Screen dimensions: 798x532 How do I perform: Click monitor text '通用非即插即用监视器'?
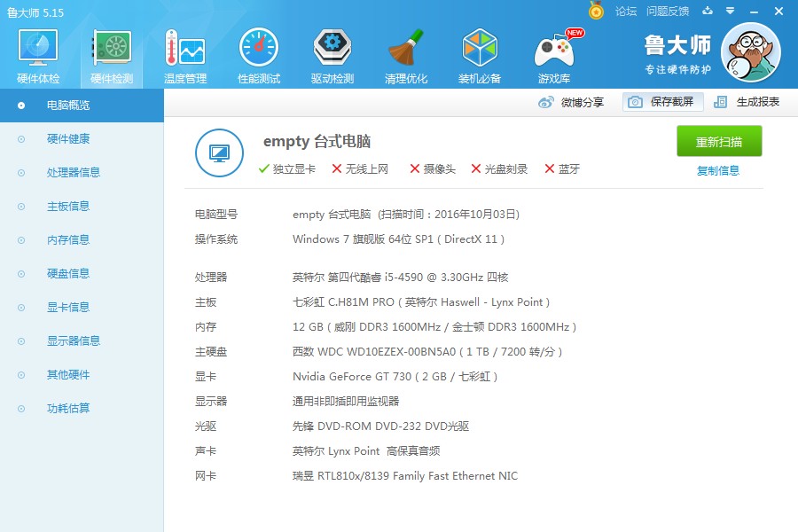346,402
